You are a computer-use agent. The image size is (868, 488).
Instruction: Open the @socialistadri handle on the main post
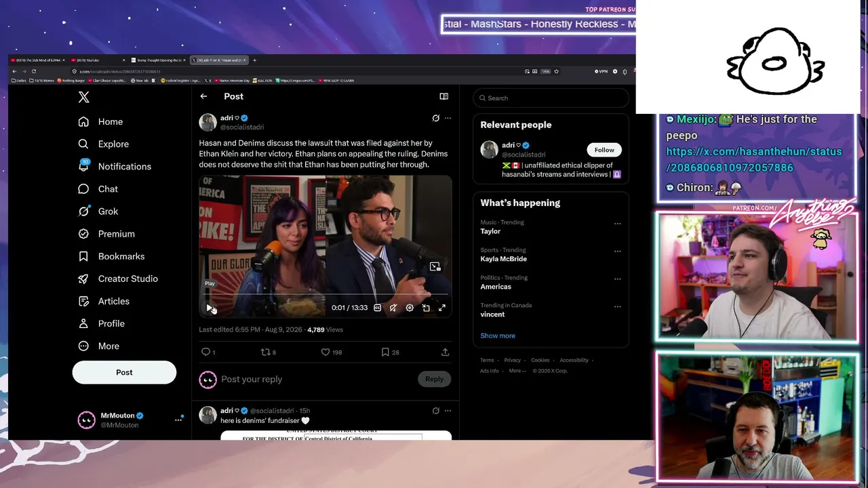242,127
